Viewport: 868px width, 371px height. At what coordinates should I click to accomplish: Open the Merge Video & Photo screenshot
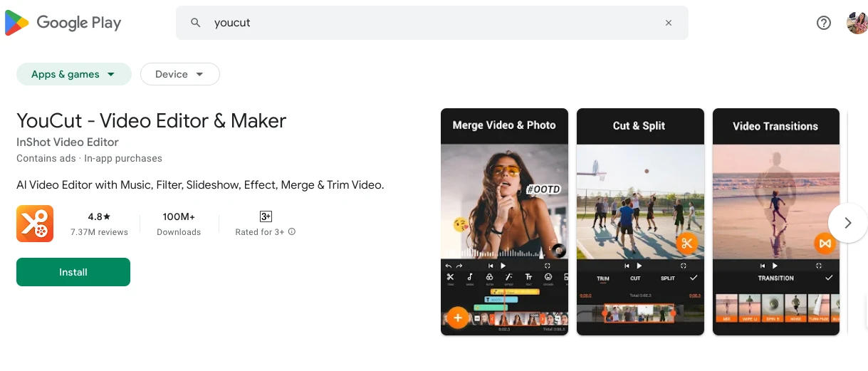(504, 221)
